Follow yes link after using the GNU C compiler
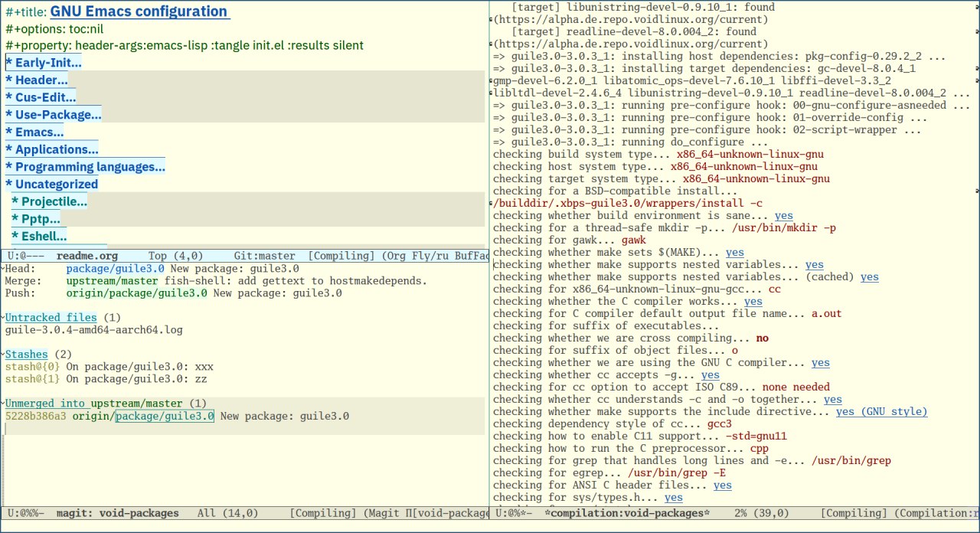This screenshot has height=533, width=980. click(x=821, y=363)
